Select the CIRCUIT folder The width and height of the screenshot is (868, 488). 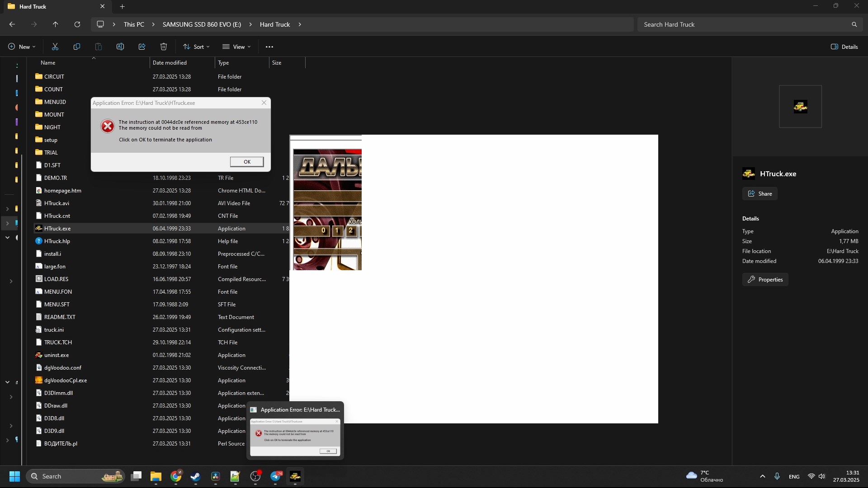pos(54,77)
